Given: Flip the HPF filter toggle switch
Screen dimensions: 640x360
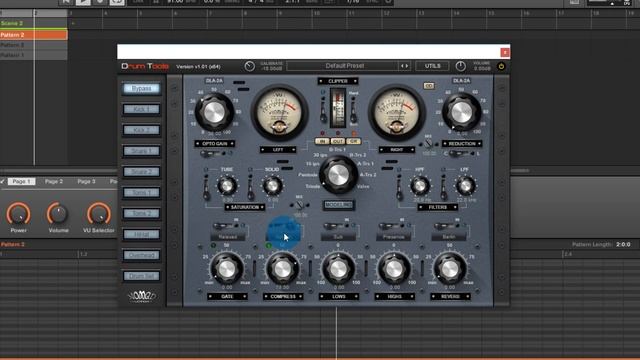Looking at the screenshot, I should click(x=400, y=187).
